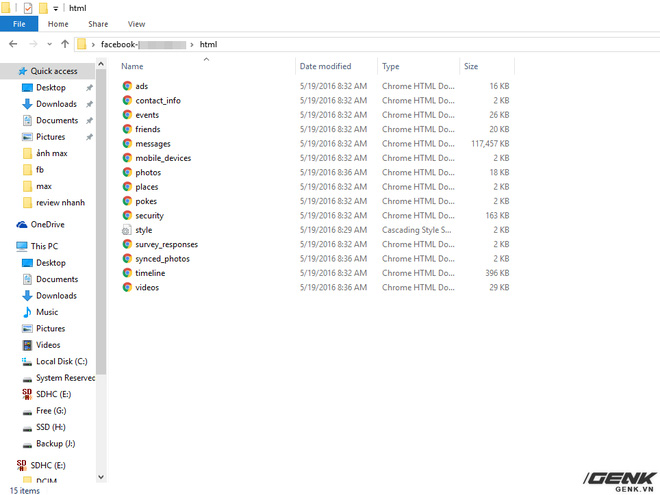Open Videos folder under This PC
This screenshot has height=495, width=660.
48,345
